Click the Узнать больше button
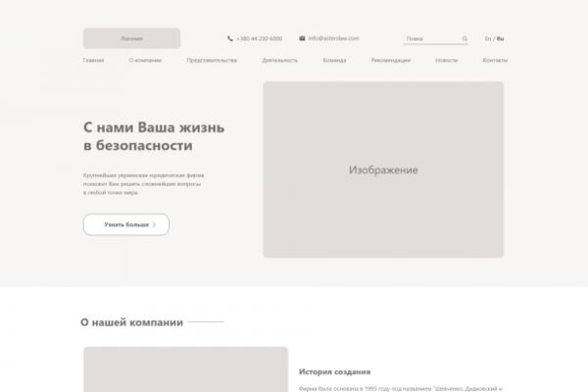 [126, 224]
